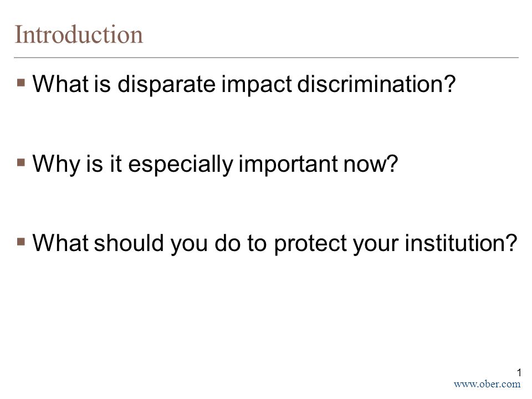Click the word 'impact' in first bullet
The width and height of the screenshot is (532, 399).
coord(257,85)
